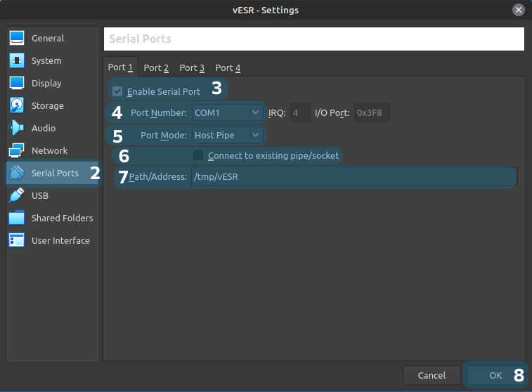This screenshot has height=392, width=532.
Task: Check Connect to existing pipe/socket
Action: [x=198, y=155]
